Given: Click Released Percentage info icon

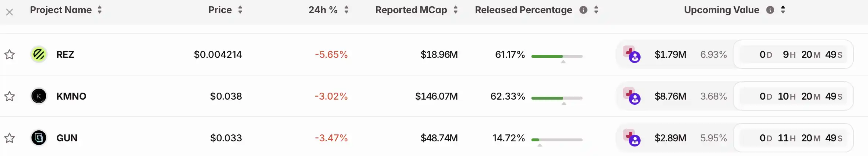Looking at the screenshot, I should (x=583, y=10).
